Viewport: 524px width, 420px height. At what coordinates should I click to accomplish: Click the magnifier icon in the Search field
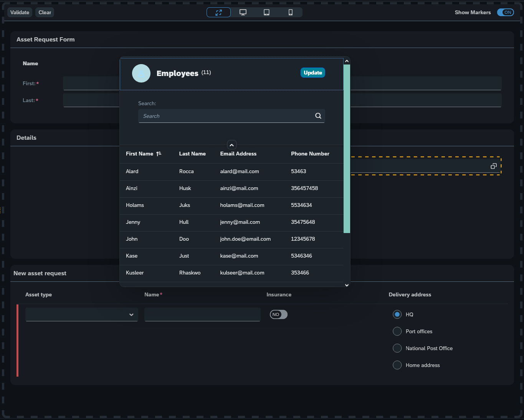point(318,116)
